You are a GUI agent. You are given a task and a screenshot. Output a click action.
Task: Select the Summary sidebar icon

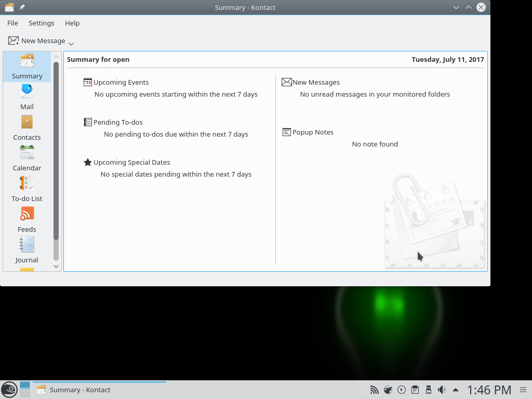[x=27, y=66]
